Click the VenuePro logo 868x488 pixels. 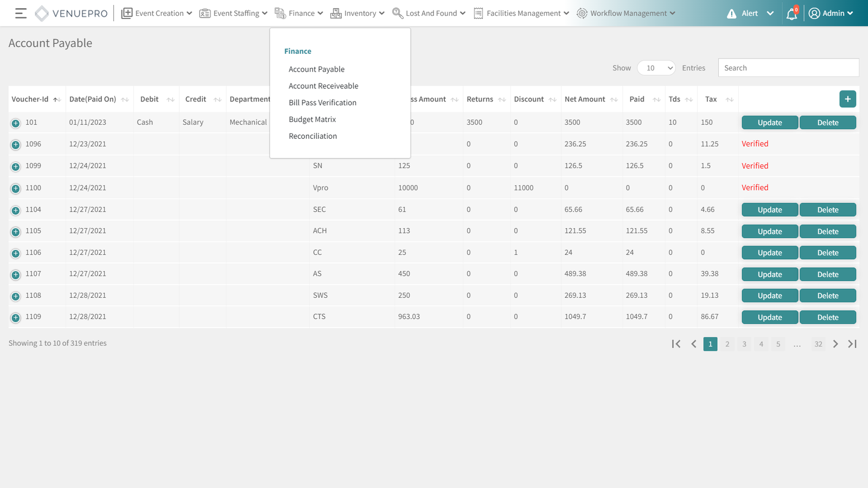71,14
